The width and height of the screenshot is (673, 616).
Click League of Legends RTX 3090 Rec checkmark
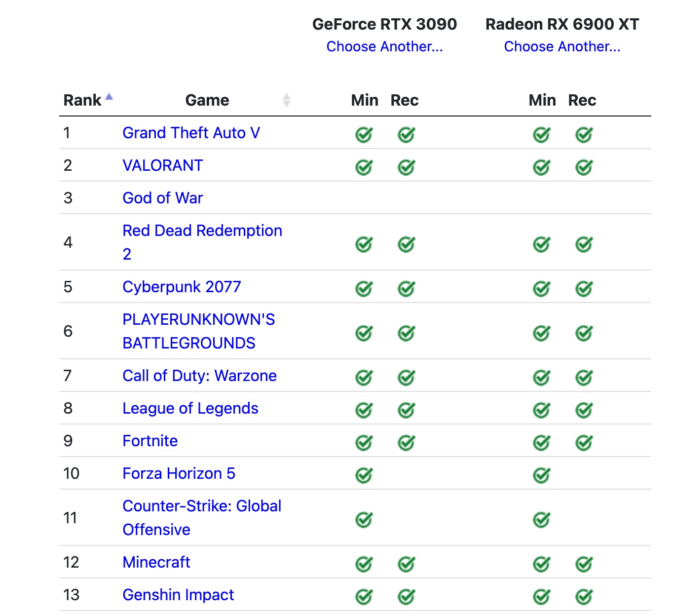(x=407, y=410)
